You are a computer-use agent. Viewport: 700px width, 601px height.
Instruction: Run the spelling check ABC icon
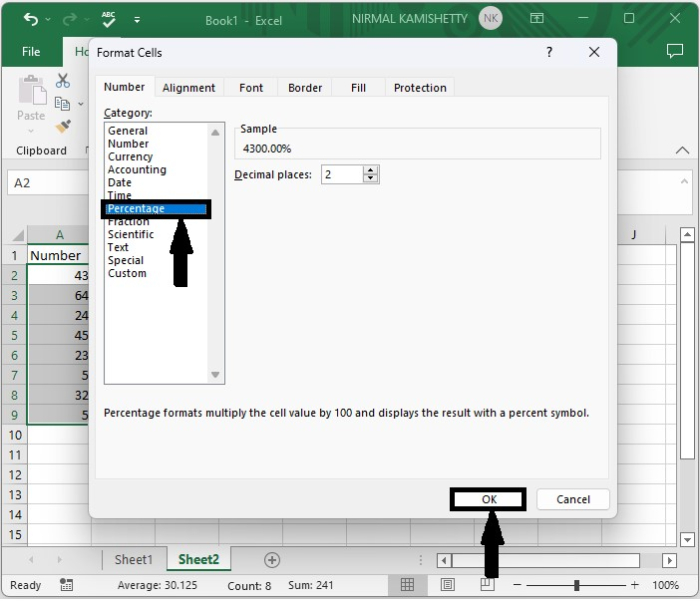[108, 19]
